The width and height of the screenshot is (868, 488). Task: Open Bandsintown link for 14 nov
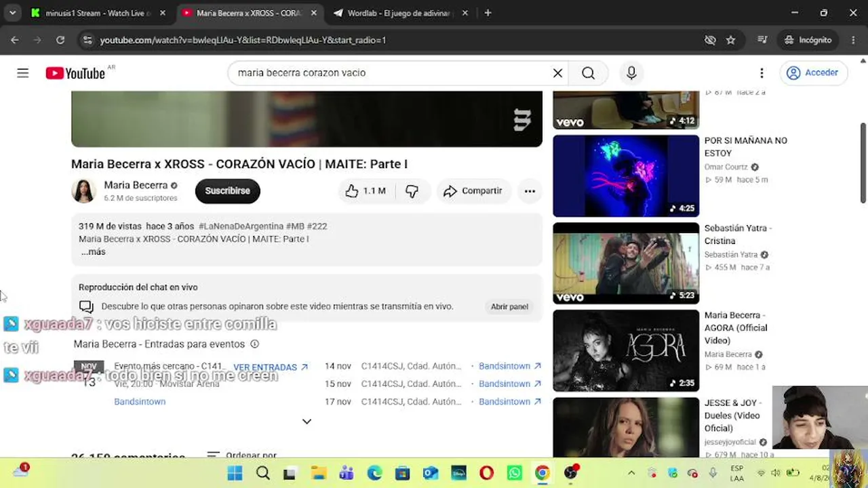click(510, 366)
